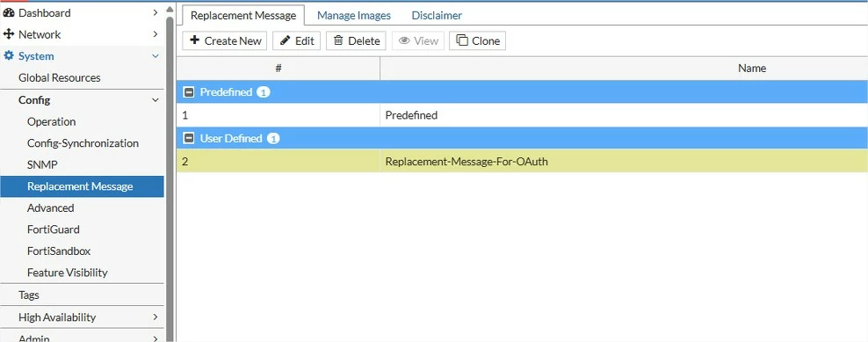Click the System gear icon
This screenshot has width=868, height=342.
tap(8, 56)
